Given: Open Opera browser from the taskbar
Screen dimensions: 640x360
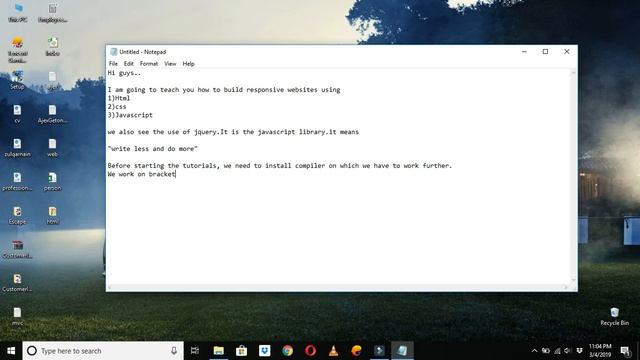Looking at the screenshot, I should (x=310, y=351).
